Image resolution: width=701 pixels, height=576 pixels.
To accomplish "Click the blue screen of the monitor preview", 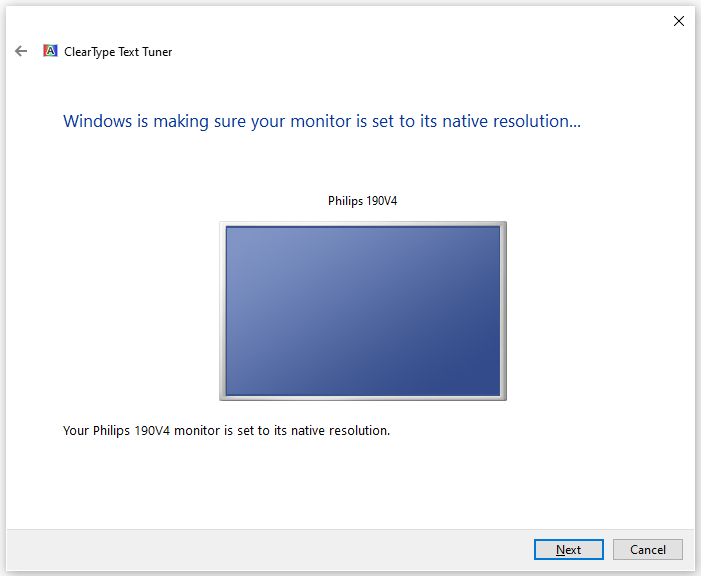I will (362, 310).
